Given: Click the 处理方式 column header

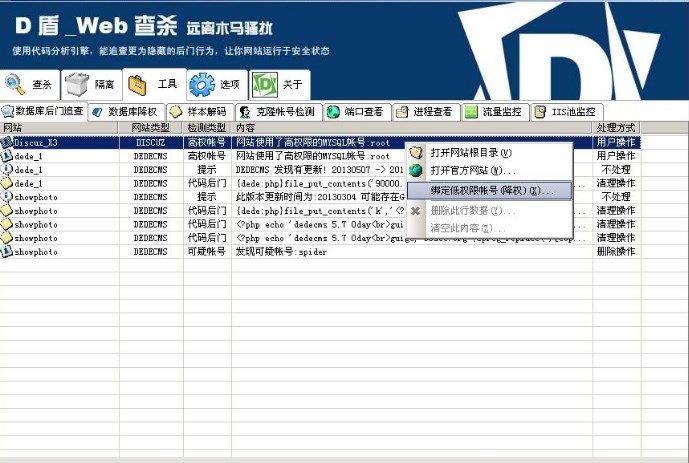Looking at the screenshot, I should pyautogui.click(x=615, y=128).
